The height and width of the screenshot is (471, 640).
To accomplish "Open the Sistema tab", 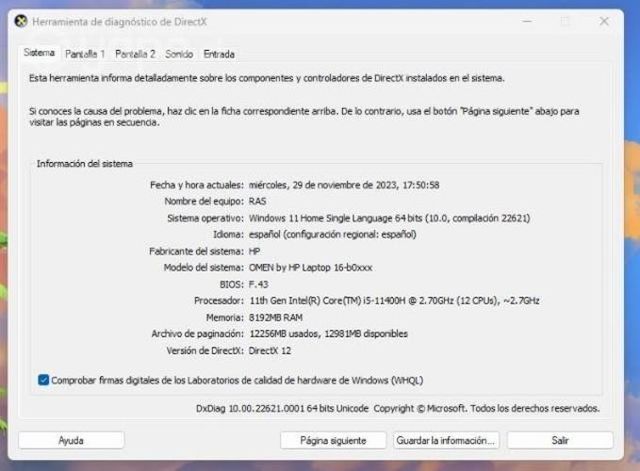I will [x=39, y=53].
